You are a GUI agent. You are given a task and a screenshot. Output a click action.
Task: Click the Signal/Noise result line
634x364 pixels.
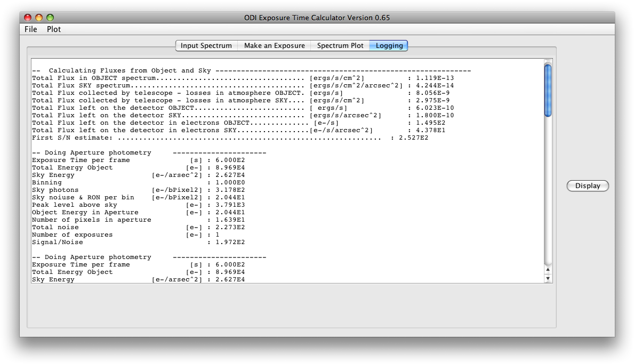138,242
